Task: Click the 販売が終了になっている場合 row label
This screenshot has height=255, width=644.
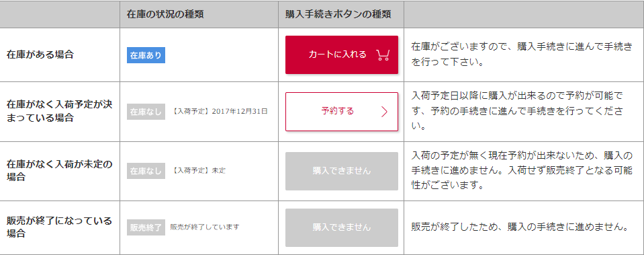Action: (x=59, y=227)
